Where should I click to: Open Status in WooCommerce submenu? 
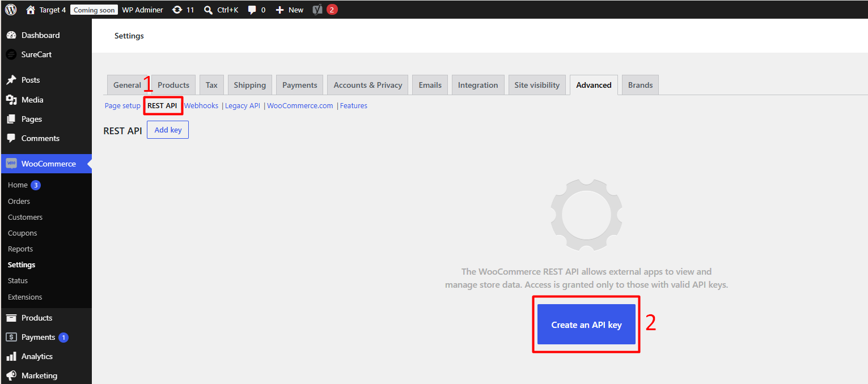pos(18,280)
